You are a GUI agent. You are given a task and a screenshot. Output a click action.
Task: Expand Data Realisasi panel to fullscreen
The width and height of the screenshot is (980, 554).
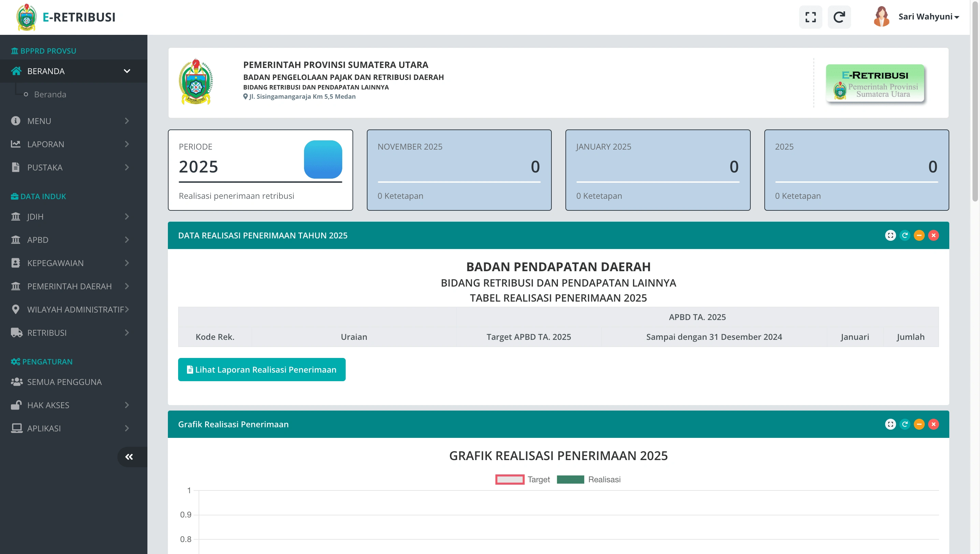pyautogui.click(x=890, y=235)
